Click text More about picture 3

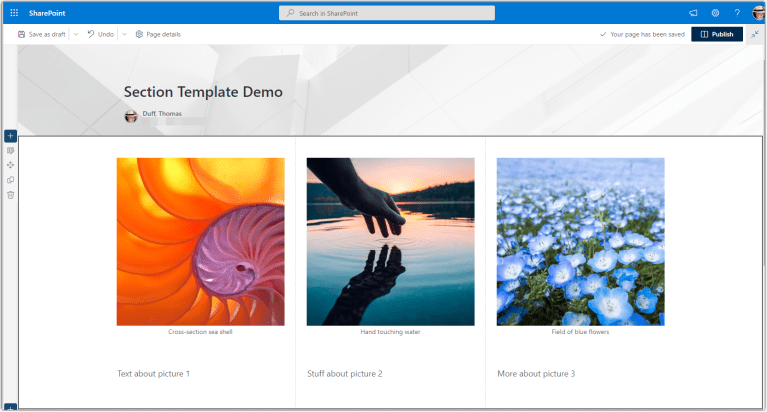point(536,374)
